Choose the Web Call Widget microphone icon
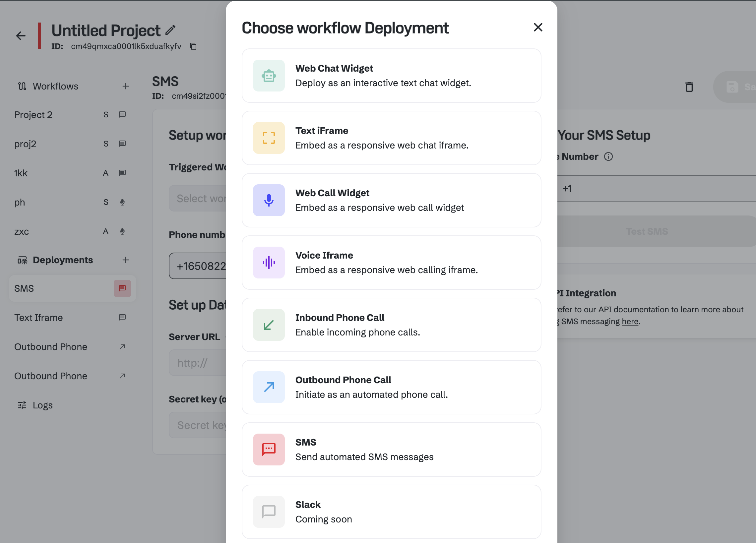The width and height of the screenshot is (756, 543). 269,200
